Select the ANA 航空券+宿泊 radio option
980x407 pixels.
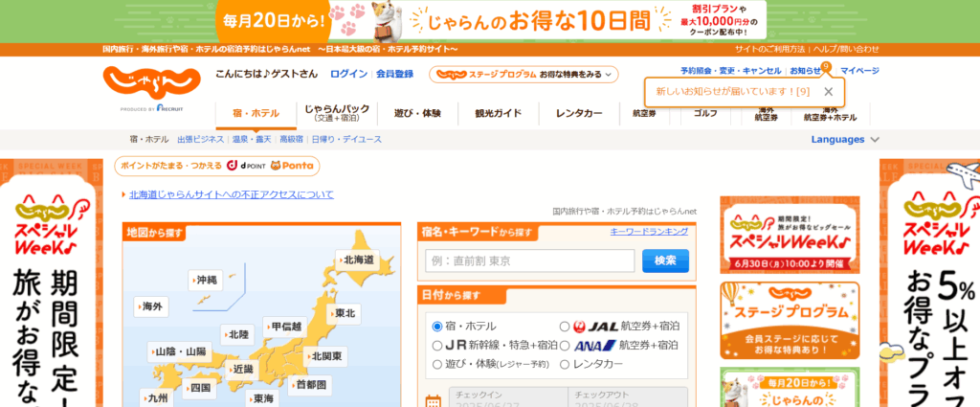[x=565, y=345]
